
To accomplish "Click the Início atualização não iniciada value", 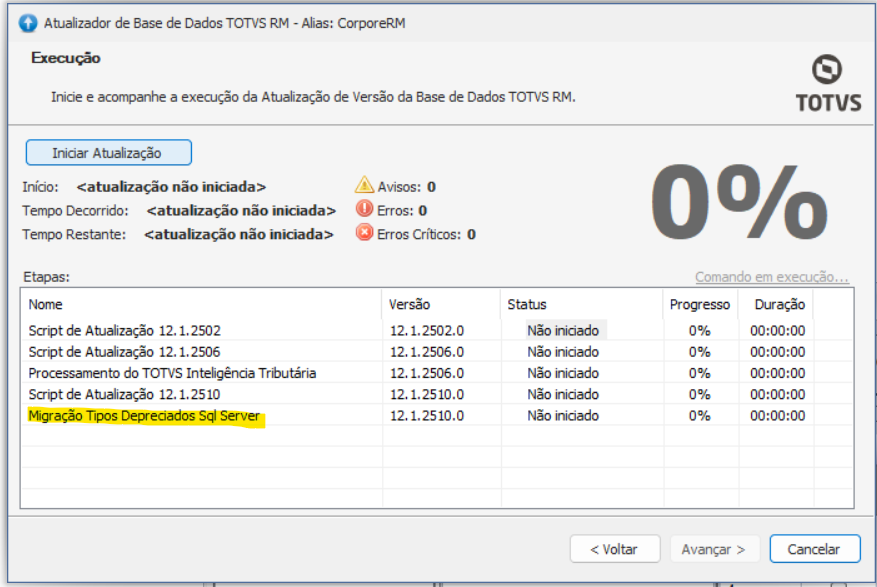I will tap(171, 187).
